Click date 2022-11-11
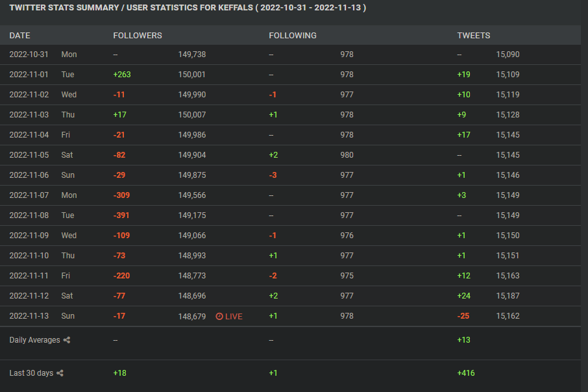Viewport: 588px width, 392px height. 29,276
